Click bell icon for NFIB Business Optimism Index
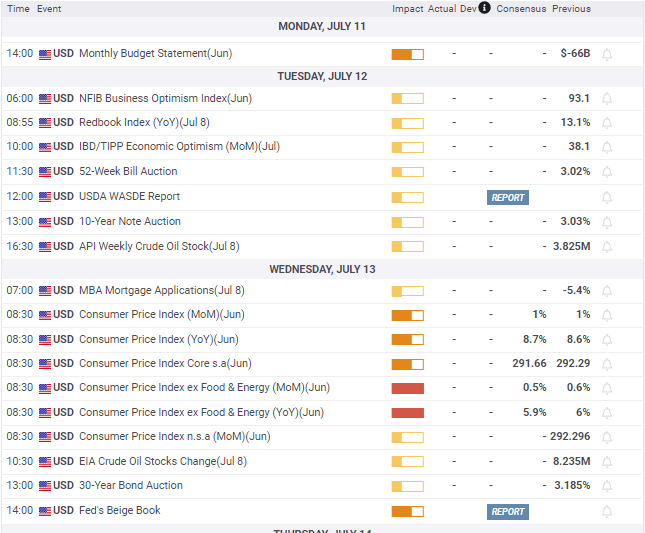645x533 pixels. click(x=606, y=99)
